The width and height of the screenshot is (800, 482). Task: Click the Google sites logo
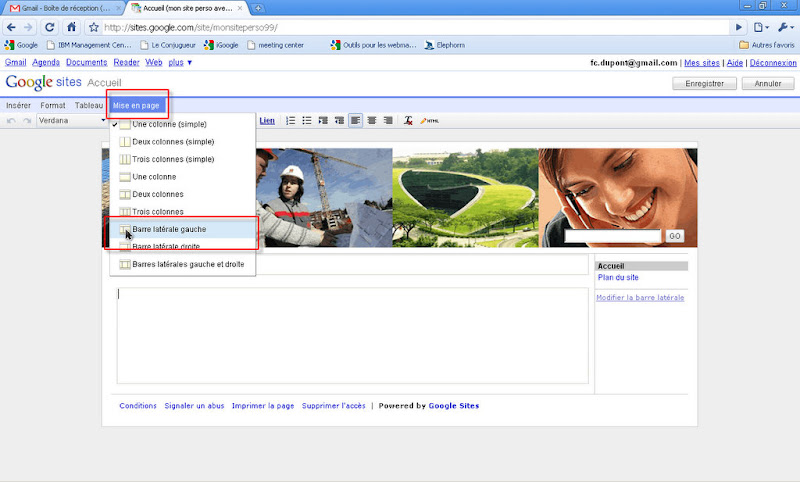43,82
